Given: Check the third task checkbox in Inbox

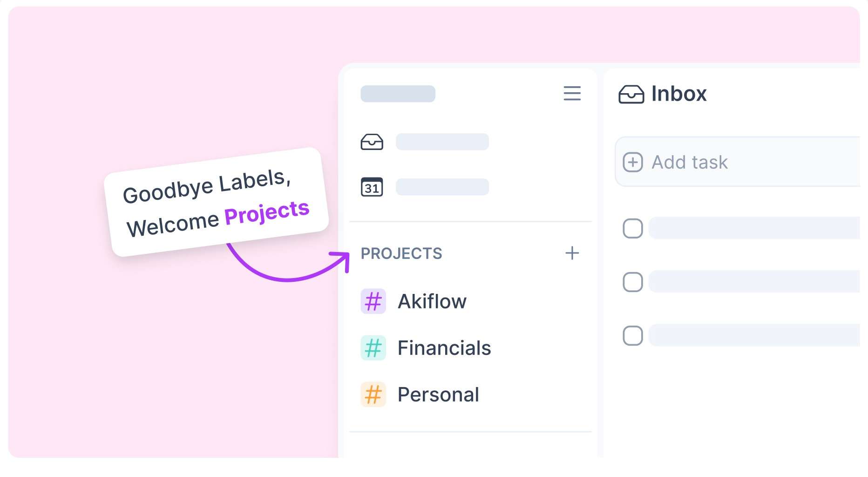Looking at the screenshot, I should coord(632,335).
